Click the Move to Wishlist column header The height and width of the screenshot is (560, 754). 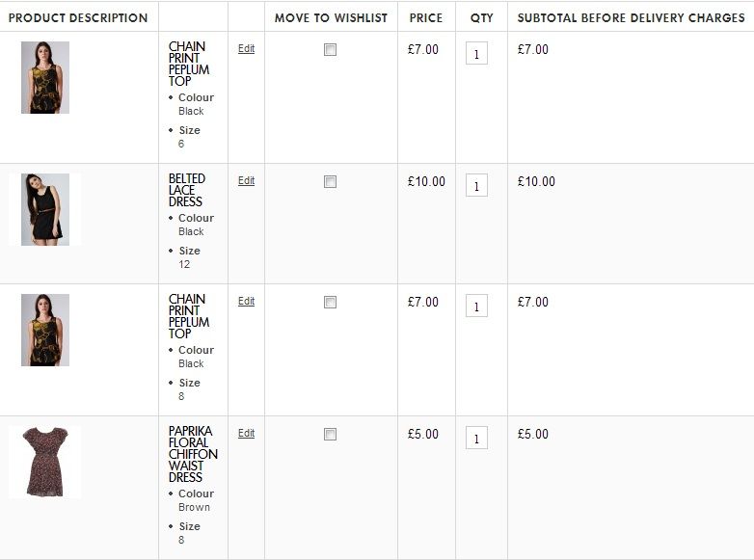pyautogui.click(x=331, y=17)
